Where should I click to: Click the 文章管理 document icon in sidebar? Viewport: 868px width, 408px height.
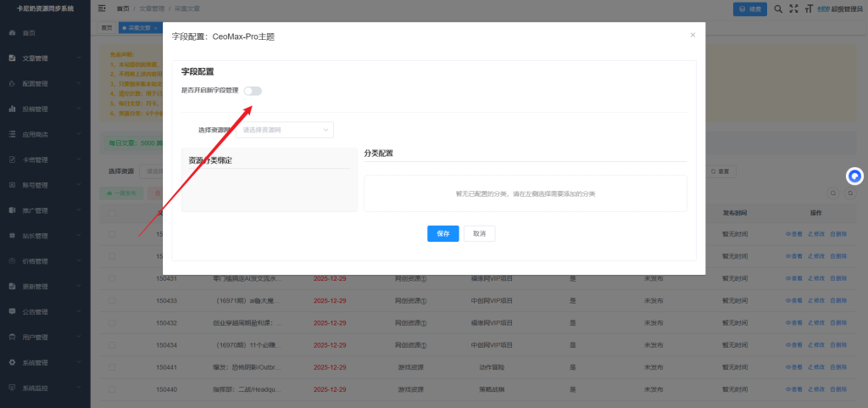click(x=12, y=59)
